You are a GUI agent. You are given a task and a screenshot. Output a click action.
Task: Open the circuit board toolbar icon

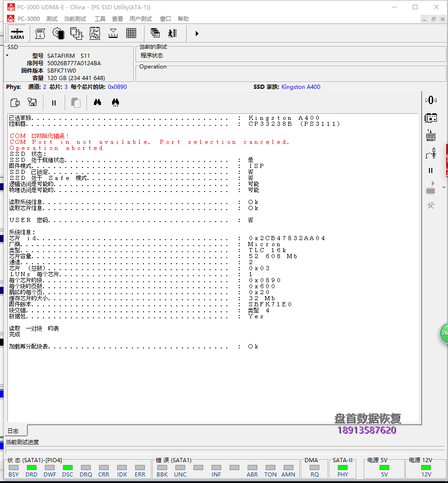pos(95,34)
